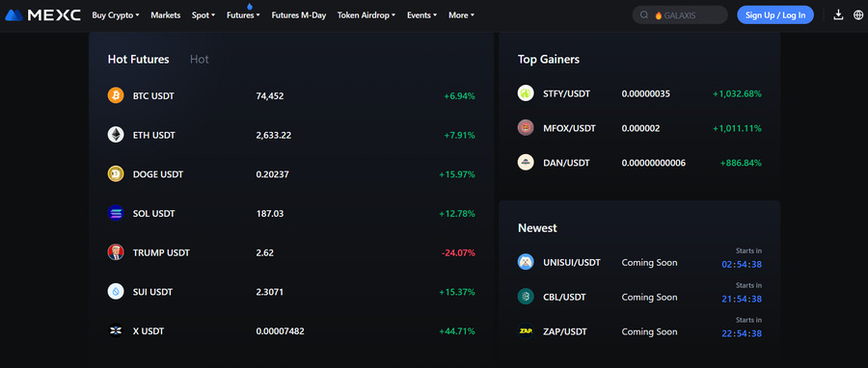Open the Markets page
The width and height of the screenshot is (868, 368).
click(x=166, y=14)
